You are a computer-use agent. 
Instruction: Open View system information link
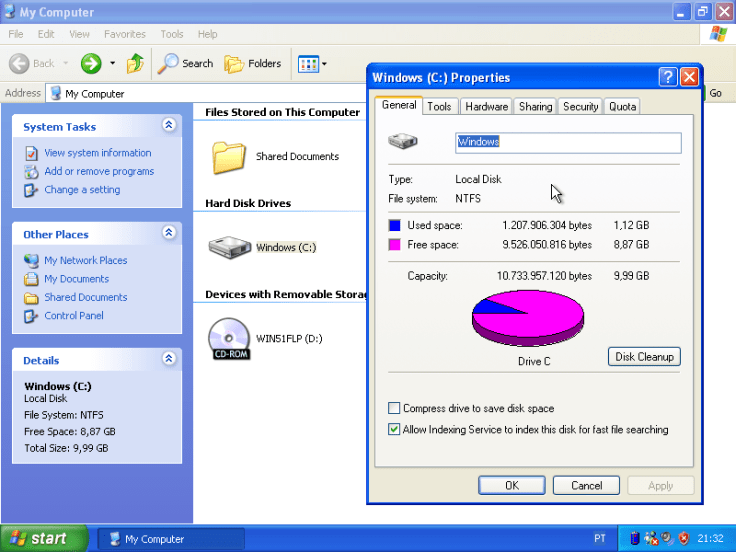click(x=97, y=153)
